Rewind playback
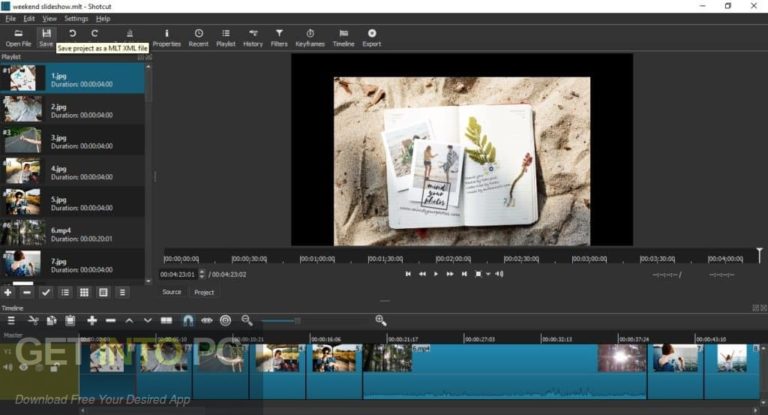This screenshot has width=768, height=415. pyautogui.click(x=422, y=274)
